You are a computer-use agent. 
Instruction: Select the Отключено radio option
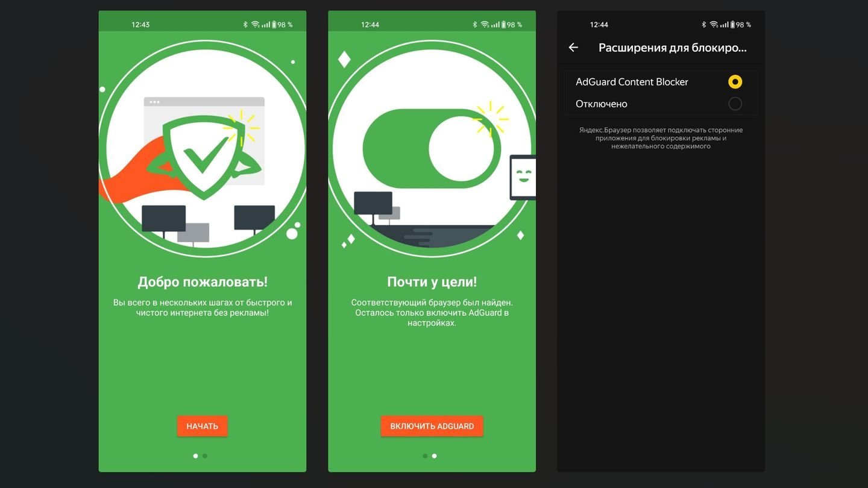coord(735,104)
